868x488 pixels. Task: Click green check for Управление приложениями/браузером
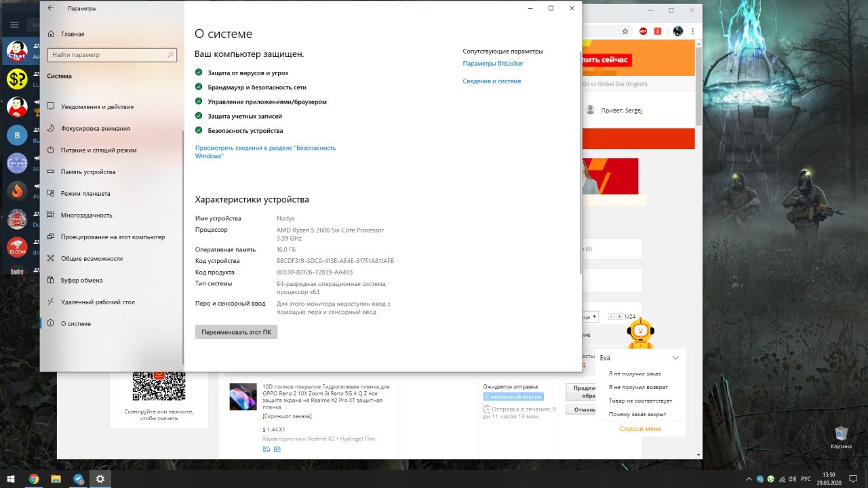(199, 102)
